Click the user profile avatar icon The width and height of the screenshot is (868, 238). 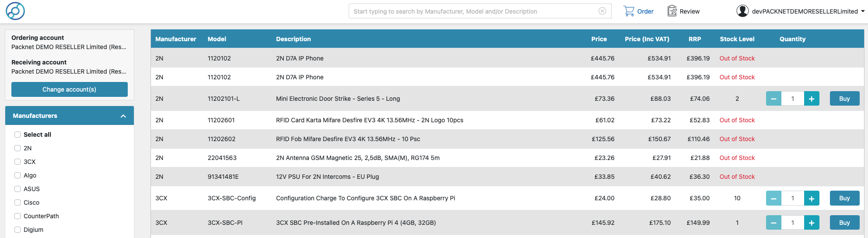click(x=742, y=11)
